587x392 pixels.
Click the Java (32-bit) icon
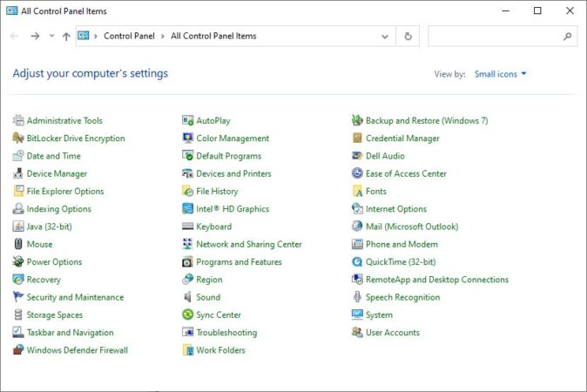(x=18, y=226)
